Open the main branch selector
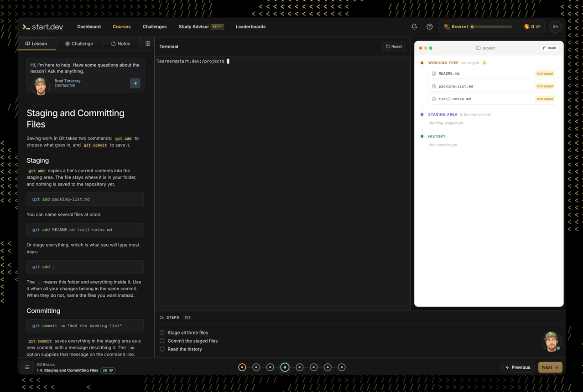The image size is (583, 392). [x=549, y=48]
